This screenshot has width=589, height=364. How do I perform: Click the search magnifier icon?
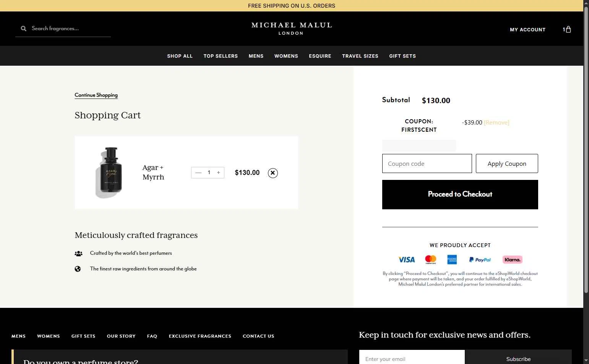(24, 29)
